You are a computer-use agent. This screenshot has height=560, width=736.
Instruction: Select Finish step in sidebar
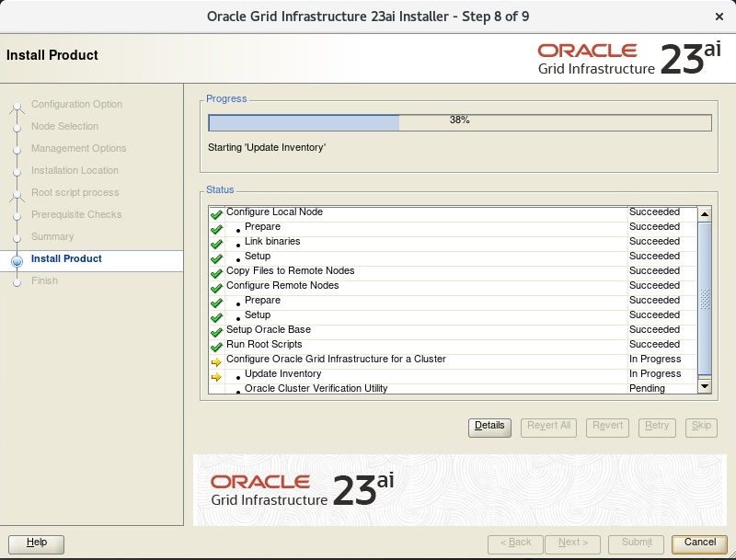(x=44, y=280)
